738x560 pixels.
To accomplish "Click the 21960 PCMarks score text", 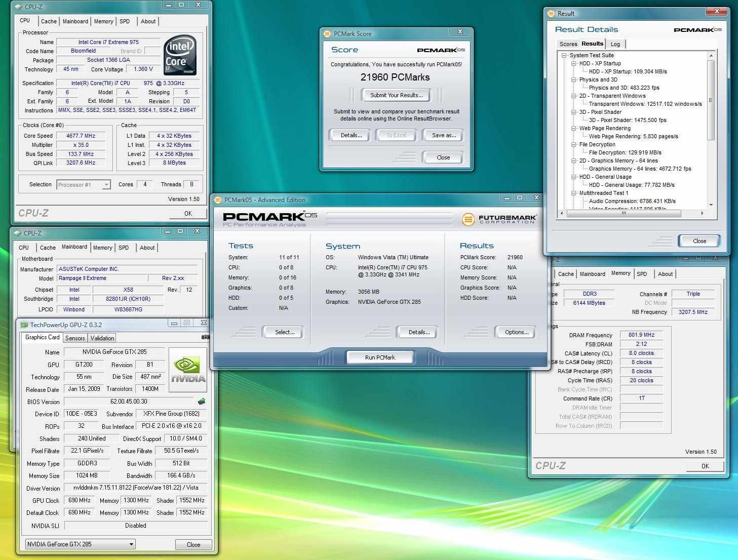I will coord(395,77).
